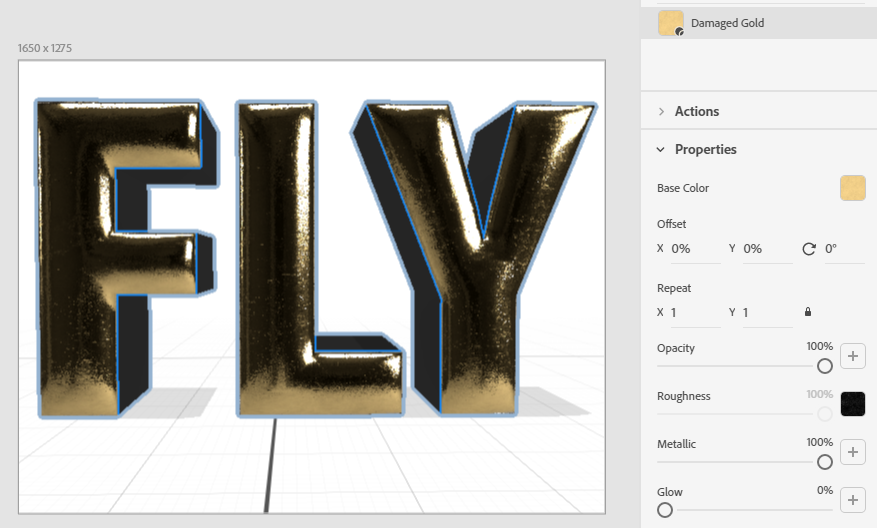Screen dimensions: 877x528
Task: Click the Opacity slider handle
Action: point(825,366)
